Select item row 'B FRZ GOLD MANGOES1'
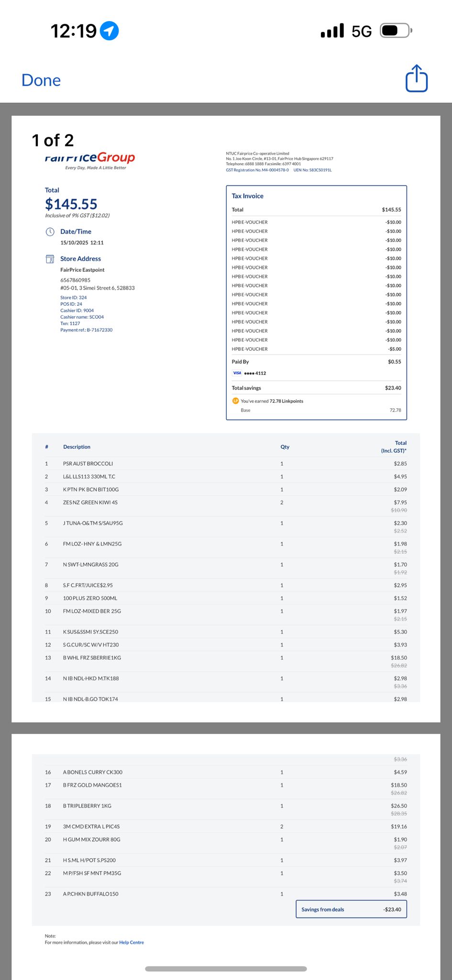 click(x=226, y=789)
